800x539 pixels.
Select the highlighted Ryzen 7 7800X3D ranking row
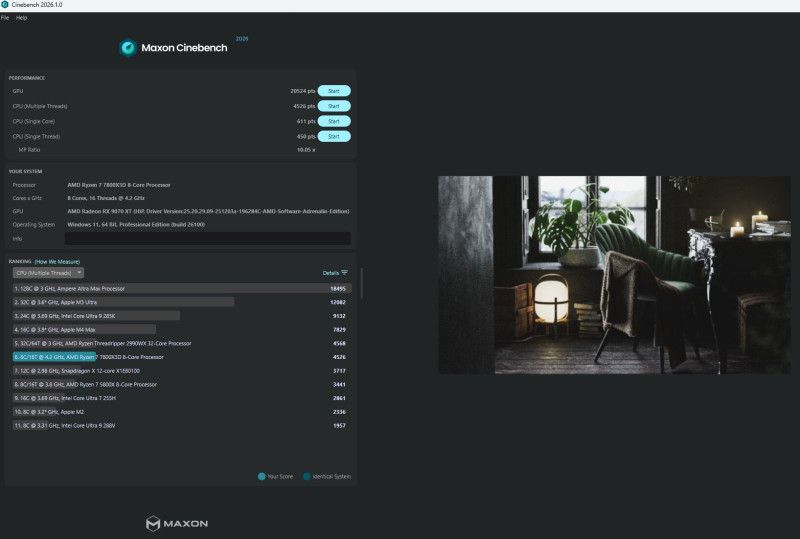point(182,357)
